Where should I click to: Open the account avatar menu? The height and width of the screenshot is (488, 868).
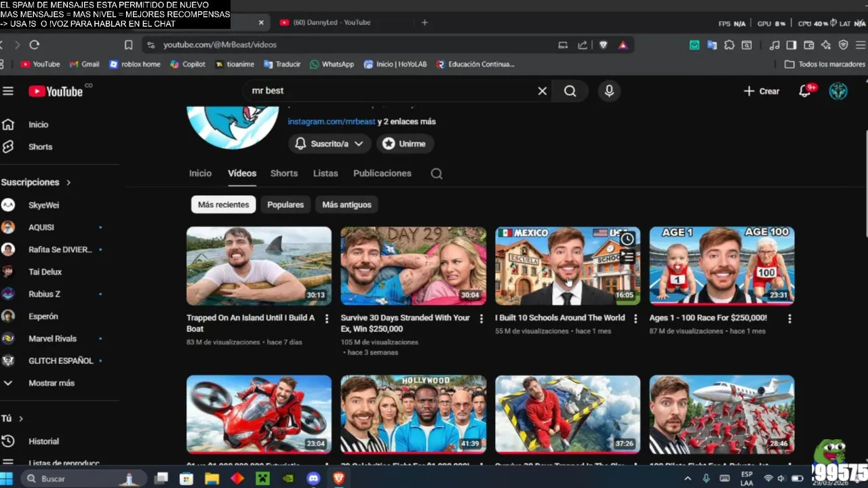(838, 91)
